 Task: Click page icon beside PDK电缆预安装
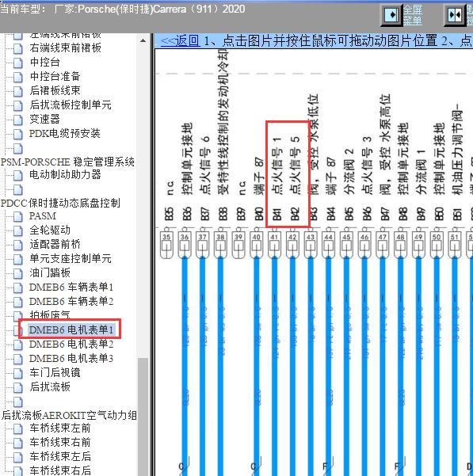click(18, 134)
